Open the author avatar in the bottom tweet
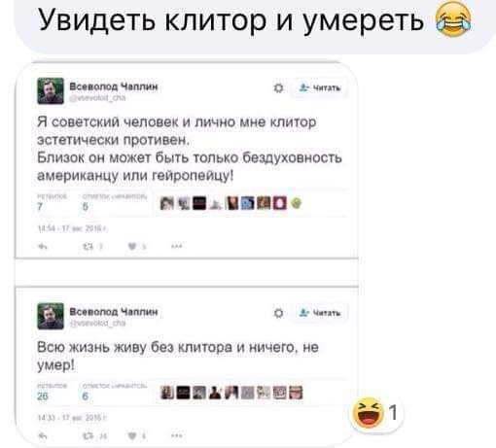 (x=51, y=316)
